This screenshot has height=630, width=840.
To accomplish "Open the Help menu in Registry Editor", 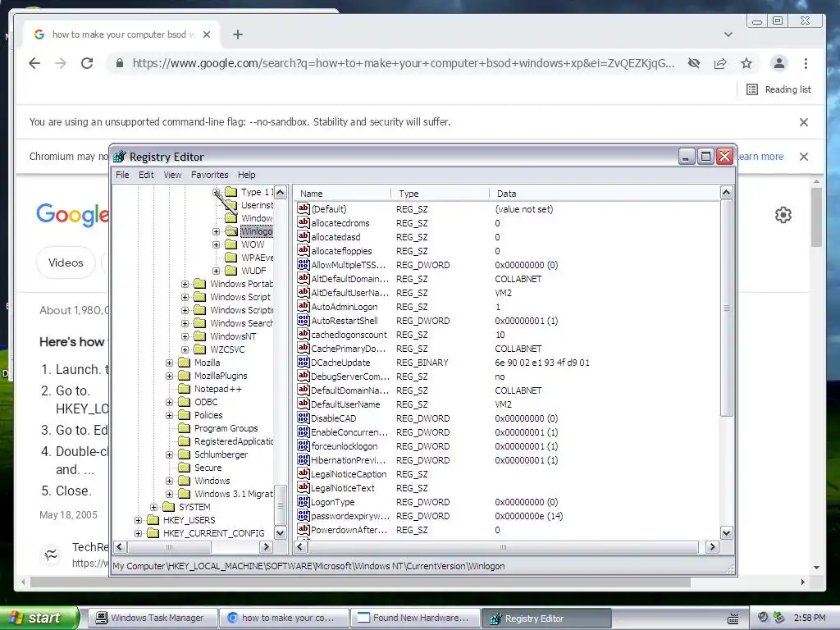I will coord(246,175).
